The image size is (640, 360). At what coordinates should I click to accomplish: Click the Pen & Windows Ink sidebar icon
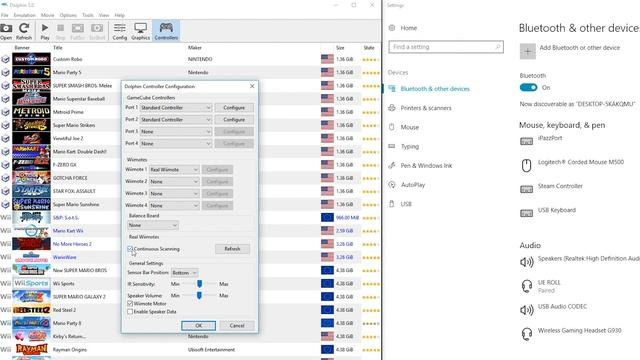click(392, 165)
